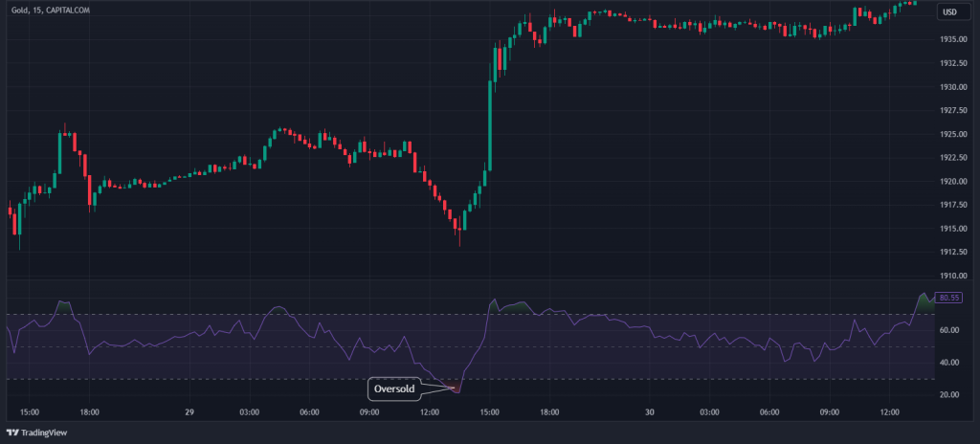Click the TradingView logo icon

pyautogui.click(x=13, y=432)
